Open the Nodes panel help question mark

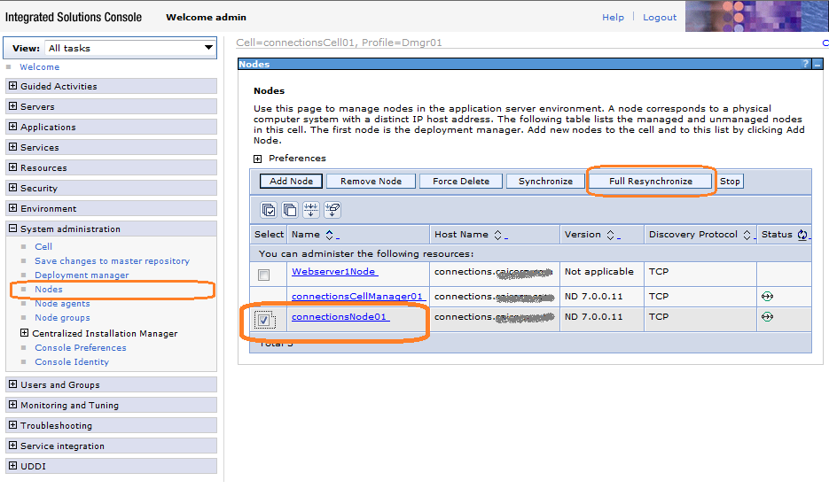coord(805,64)
